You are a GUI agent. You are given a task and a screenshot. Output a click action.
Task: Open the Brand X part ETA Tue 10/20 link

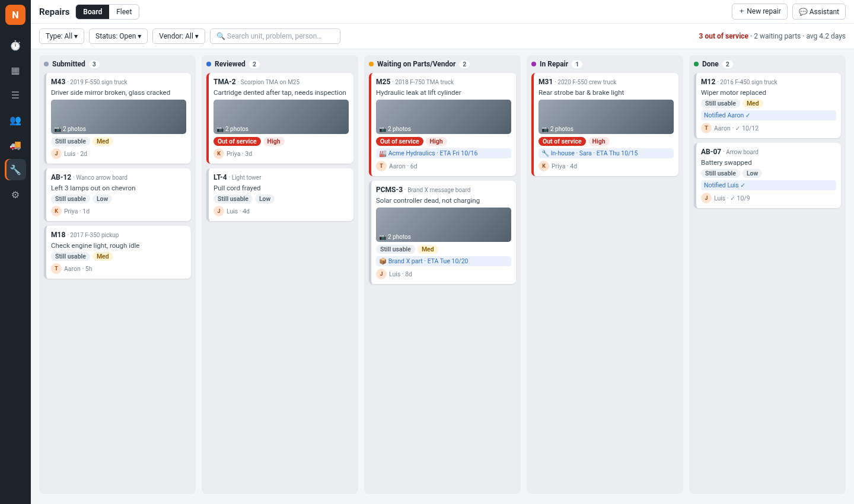pyautogui.click(x=444, y=261)
